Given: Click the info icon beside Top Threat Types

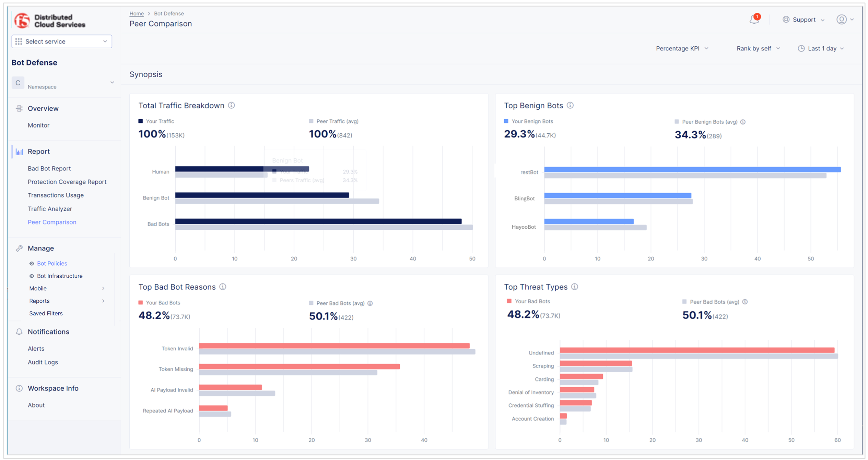Looking at the screenshot, I should (x=575, y=287).
